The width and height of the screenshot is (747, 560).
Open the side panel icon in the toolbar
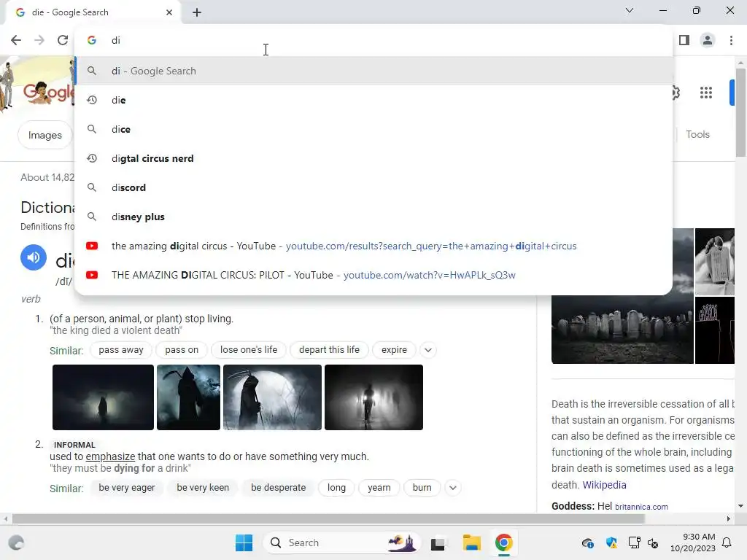click(x=684, y=40)
